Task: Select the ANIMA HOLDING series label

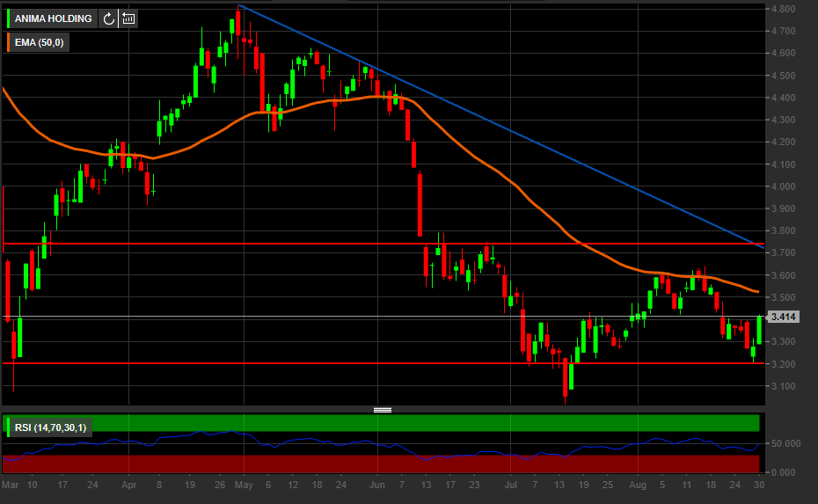Action: (53, 18)
